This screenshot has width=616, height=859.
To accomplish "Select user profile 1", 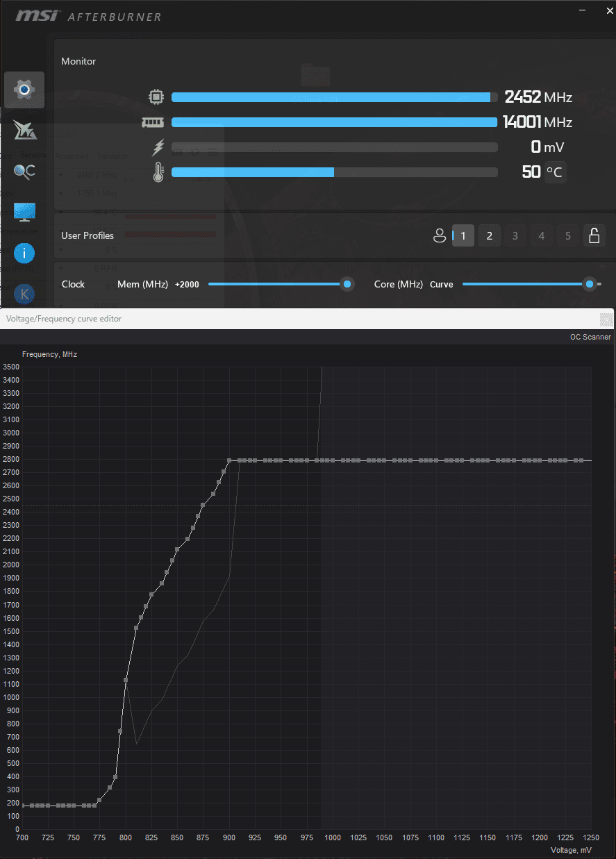I will [x=463, y=236].
